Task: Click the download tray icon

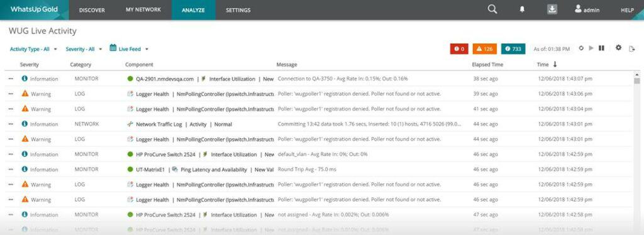Action: tap(552, 9)
